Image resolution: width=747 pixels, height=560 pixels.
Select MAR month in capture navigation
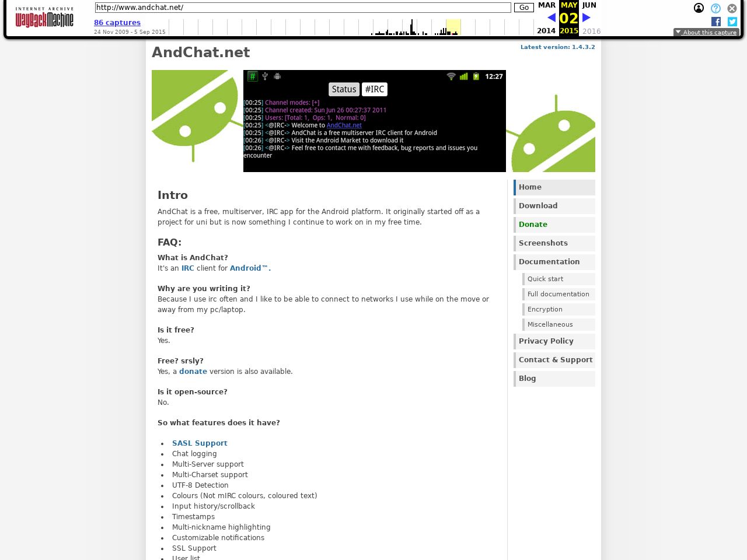547,5
